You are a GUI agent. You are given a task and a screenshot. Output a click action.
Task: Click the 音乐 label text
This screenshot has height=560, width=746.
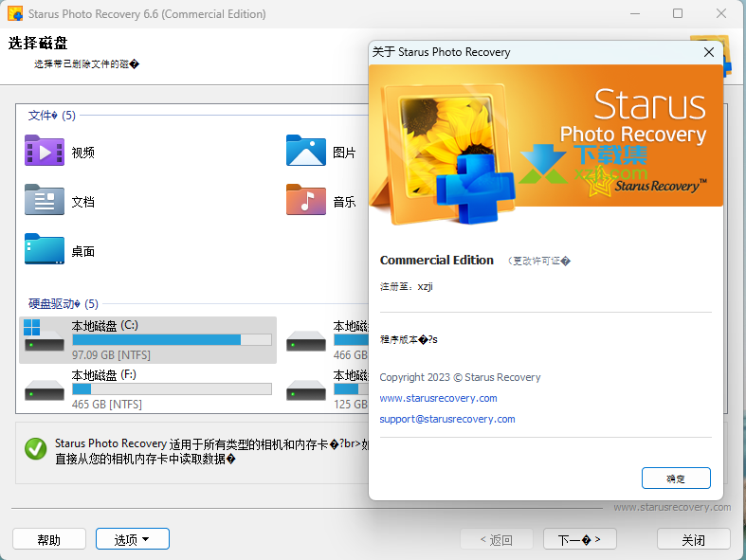(x=344, y=202)
